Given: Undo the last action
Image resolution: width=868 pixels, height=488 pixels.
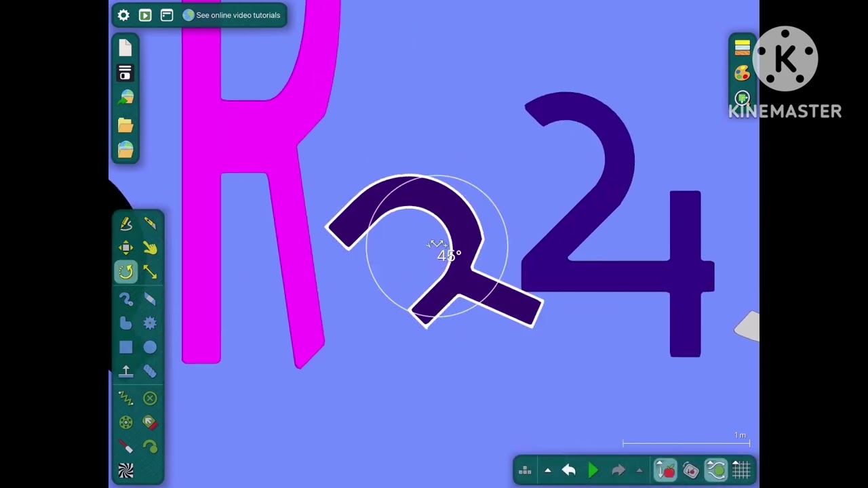Looking at the screenshot, I should 568,470.
